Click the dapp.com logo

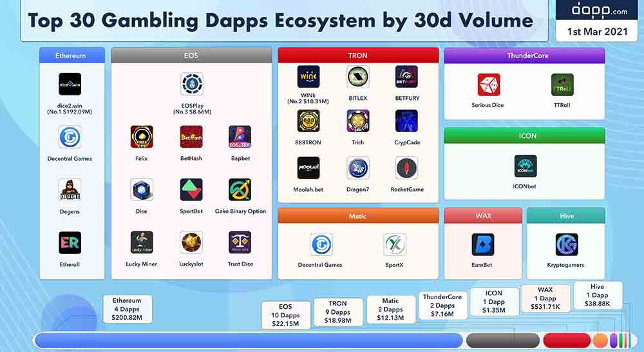pos(600,10)
